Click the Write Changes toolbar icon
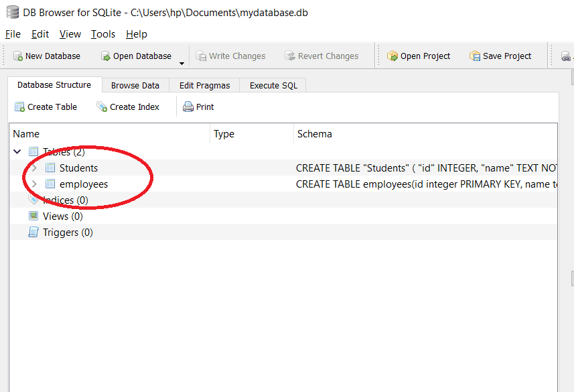 pyautogui.click(x=201, y=56)
